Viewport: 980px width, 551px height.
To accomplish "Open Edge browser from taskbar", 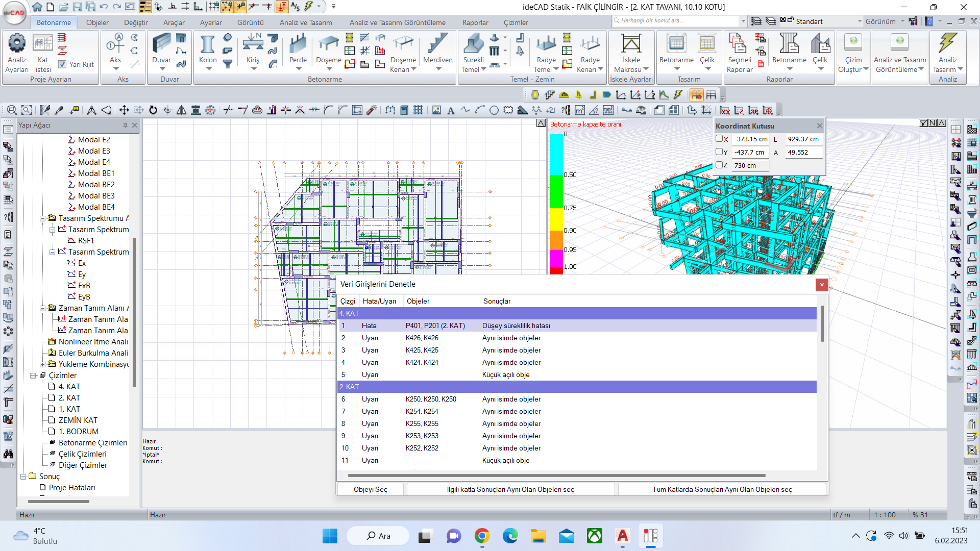I will point(510,536).
